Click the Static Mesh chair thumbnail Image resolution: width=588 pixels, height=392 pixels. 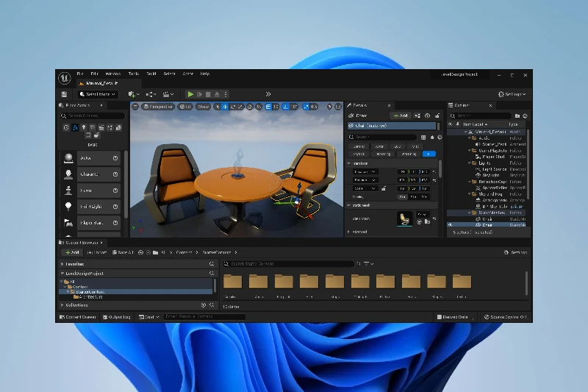pos(404,218)
